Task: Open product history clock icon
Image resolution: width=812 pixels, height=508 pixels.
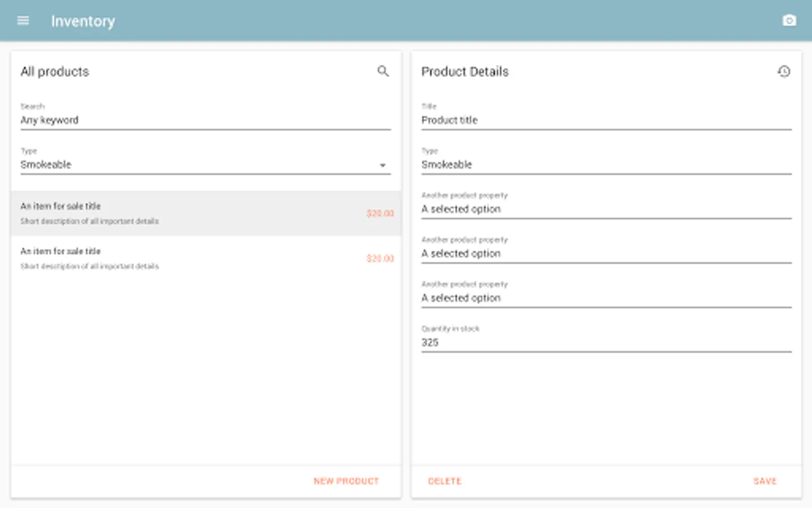Action: (784, 72)
